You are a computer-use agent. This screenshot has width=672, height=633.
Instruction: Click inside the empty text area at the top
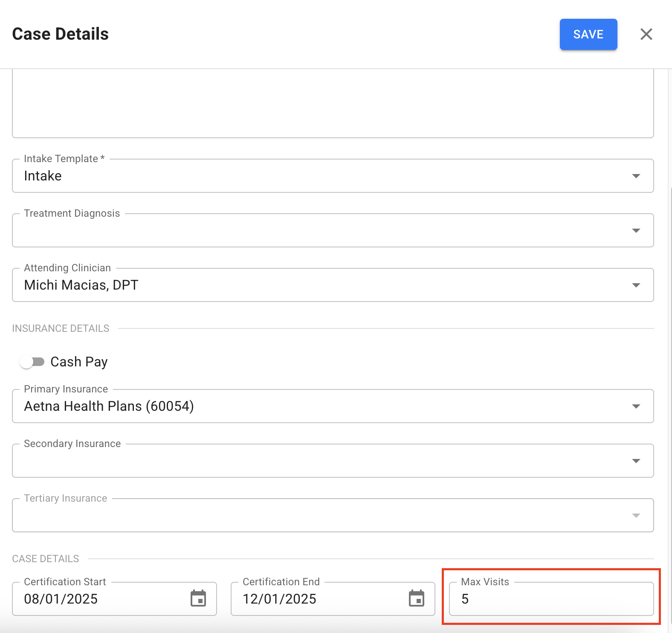tap(333, 102)
